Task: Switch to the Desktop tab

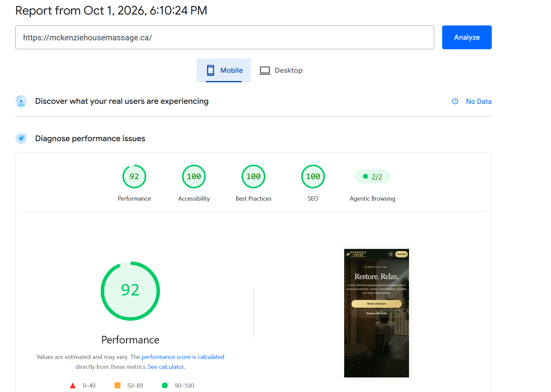Action: [281, 70]
